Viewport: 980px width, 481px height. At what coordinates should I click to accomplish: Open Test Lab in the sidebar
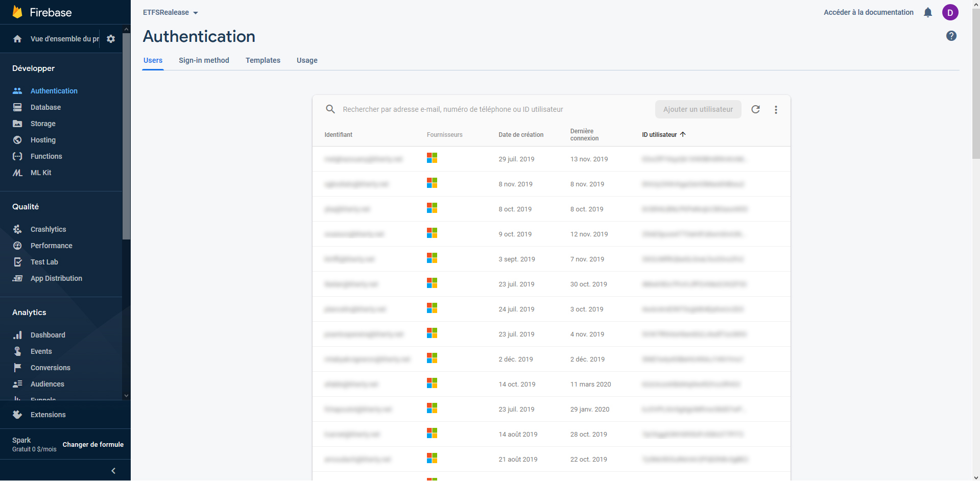[x=44, y=262]
